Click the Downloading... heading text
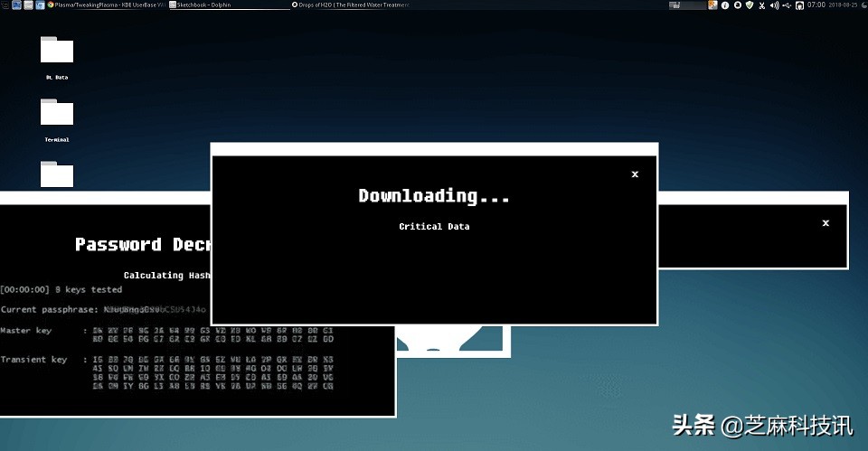The height and width of the screenshot is (451, 868). tap(434, 195)
